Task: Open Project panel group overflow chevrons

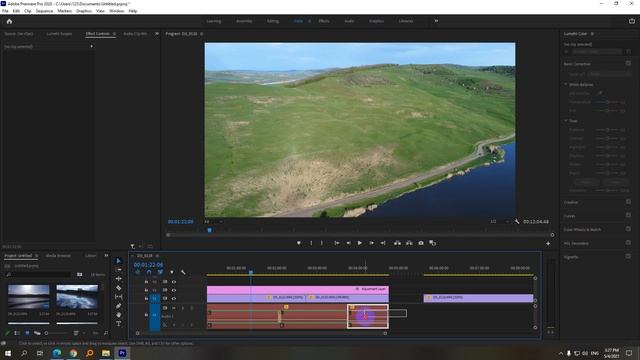Action: point(106,256)
